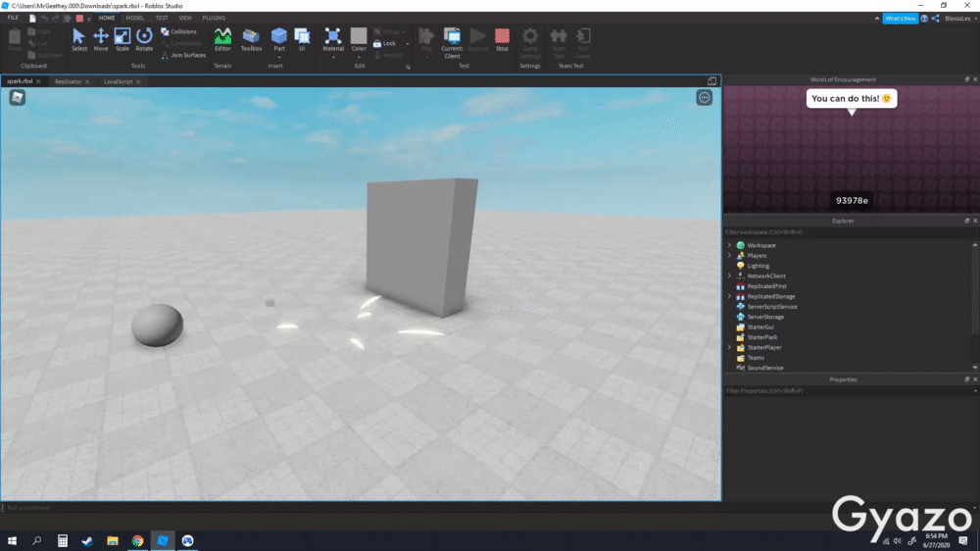Screen dimensions: 980x551
Task: Select ServerScriptService in Explorer
Action: [772, 307]
